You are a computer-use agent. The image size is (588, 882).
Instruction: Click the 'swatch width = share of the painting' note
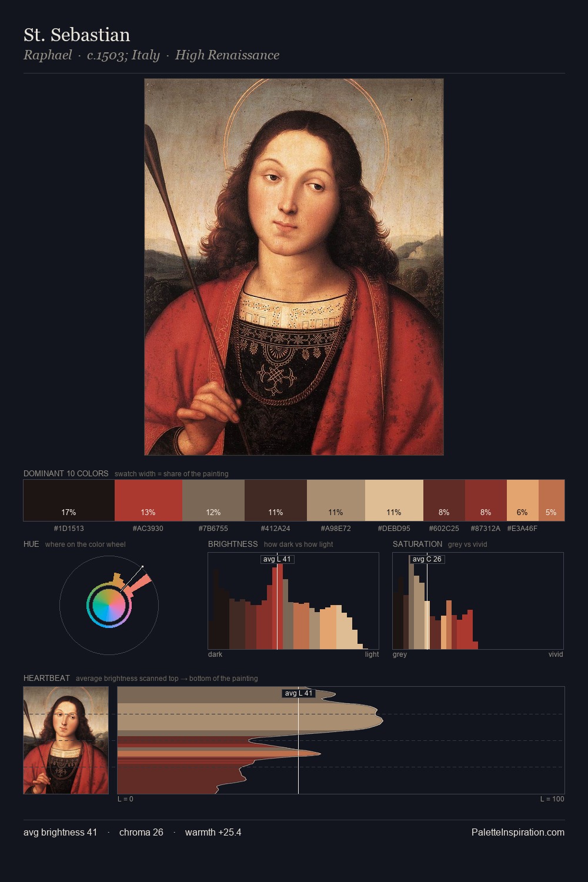coord(172,474)
